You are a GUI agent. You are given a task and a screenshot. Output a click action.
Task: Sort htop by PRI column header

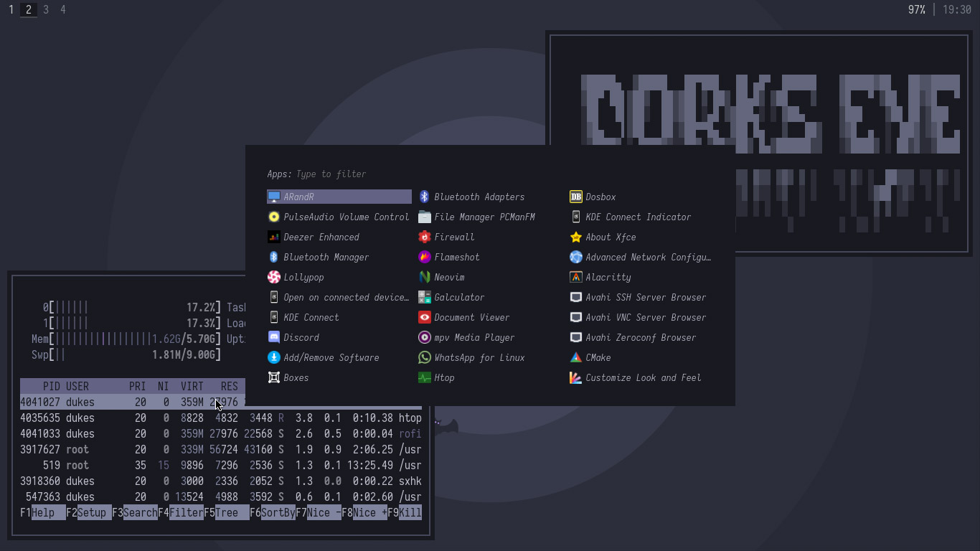click(138, 386)
